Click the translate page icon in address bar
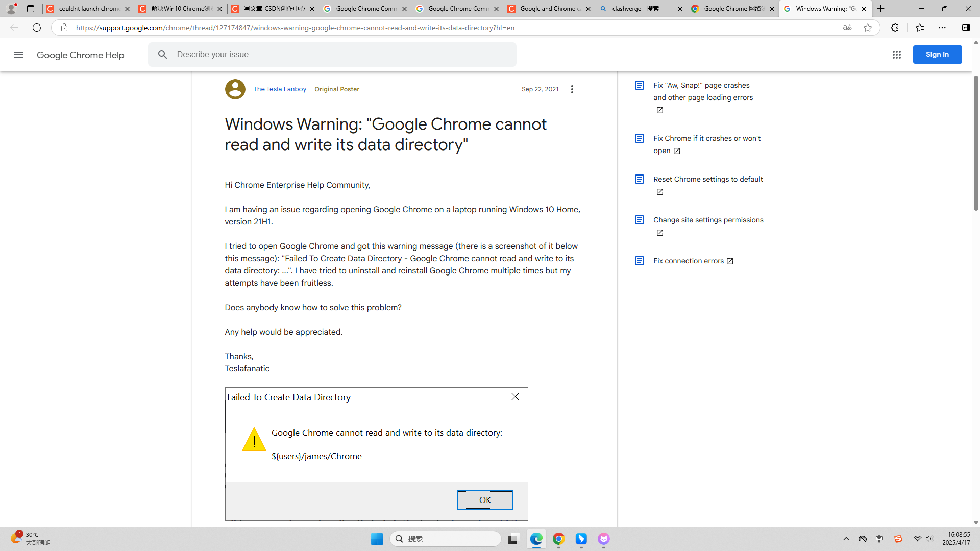980x551 pixels. click(x=847, y=28)
